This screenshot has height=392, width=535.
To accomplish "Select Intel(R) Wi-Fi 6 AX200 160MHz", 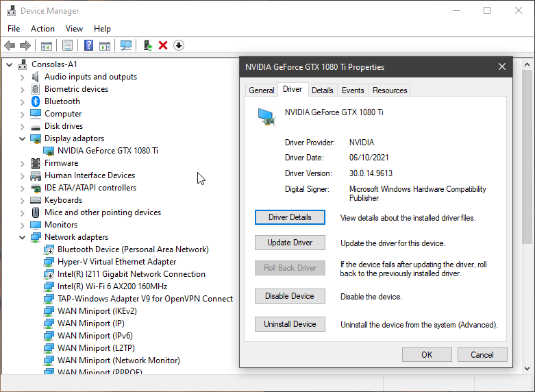I will [112, 286].
